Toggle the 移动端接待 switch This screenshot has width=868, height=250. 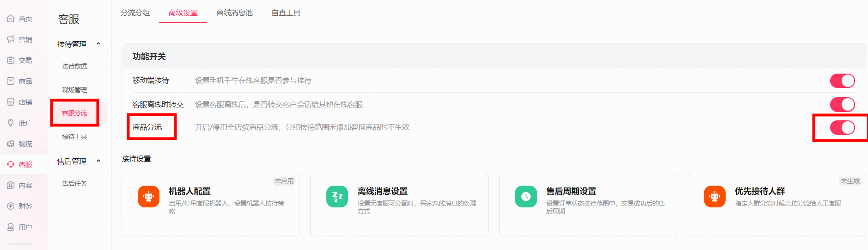click(x=842, y=81)
